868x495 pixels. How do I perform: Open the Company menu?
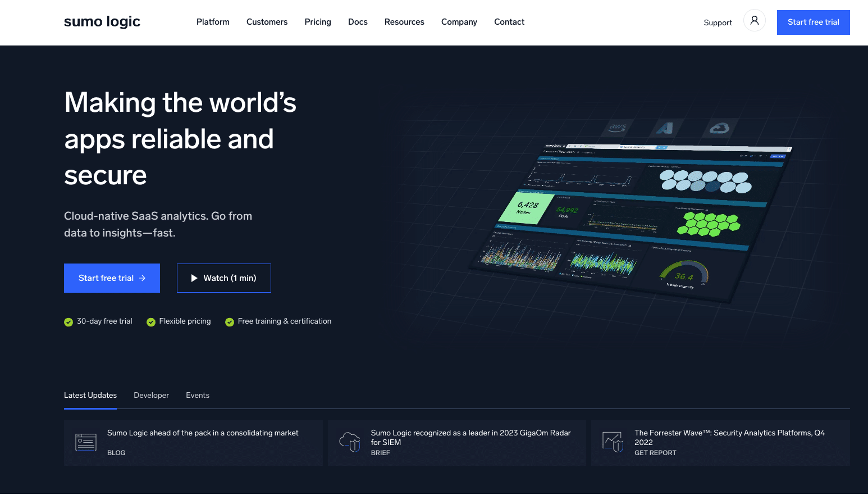[459, 22]
